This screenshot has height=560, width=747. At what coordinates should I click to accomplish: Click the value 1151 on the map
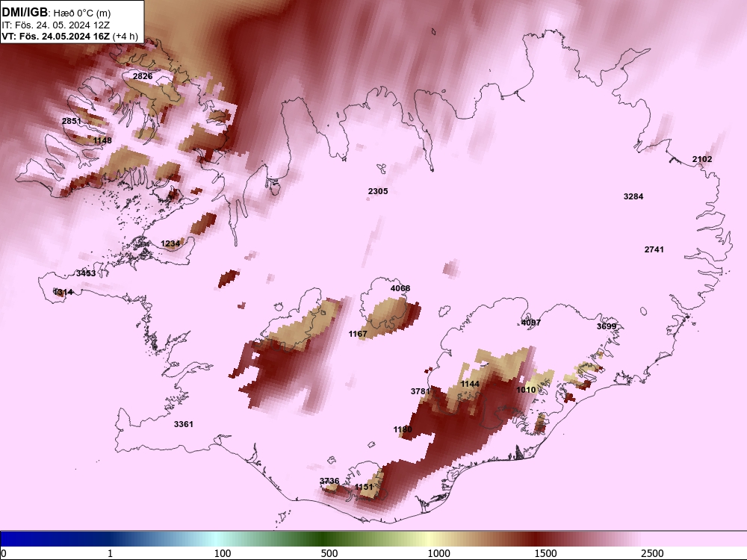coord(364,487)
